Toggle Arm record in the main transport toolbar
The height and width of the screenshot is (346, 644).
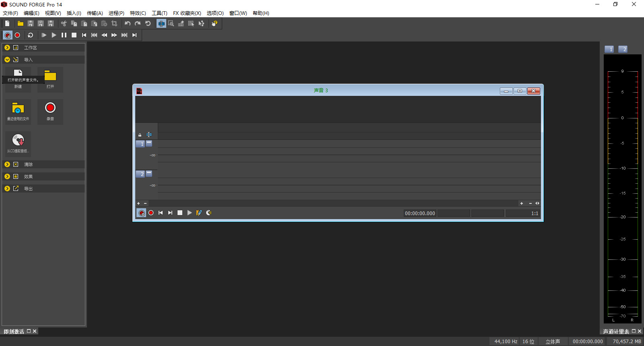pyautogui.click(x=8, y=35)
